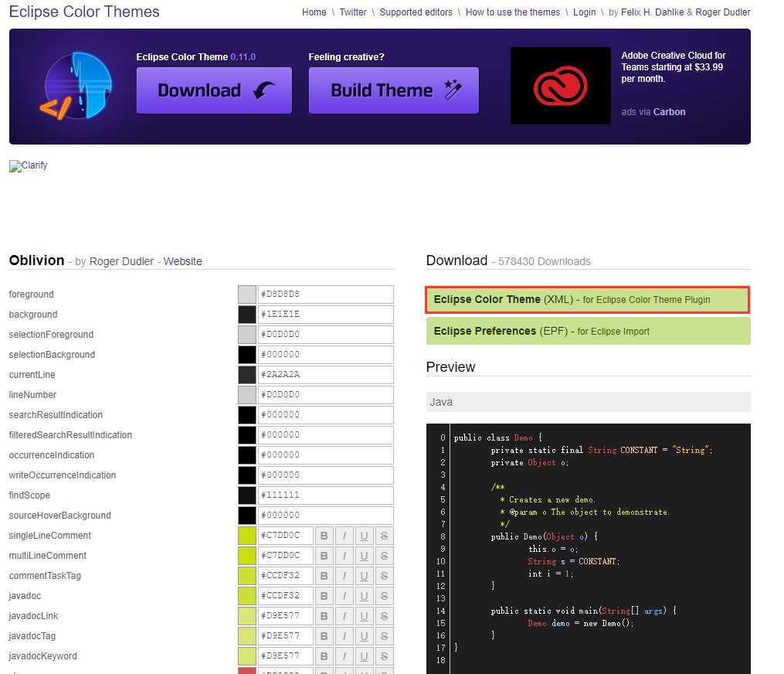Toggle bold for javadocTag
Screen dimensions: 784x674
coord(324,635)
